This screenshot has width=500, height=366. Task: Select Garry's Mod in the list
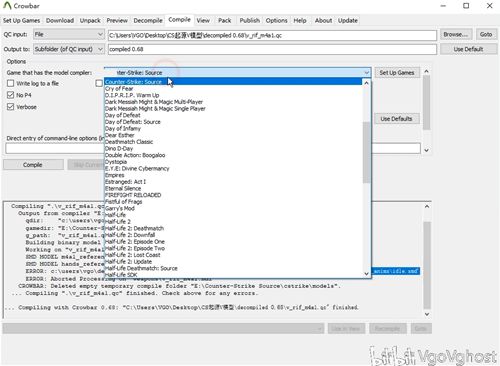(x=233, y=208)
